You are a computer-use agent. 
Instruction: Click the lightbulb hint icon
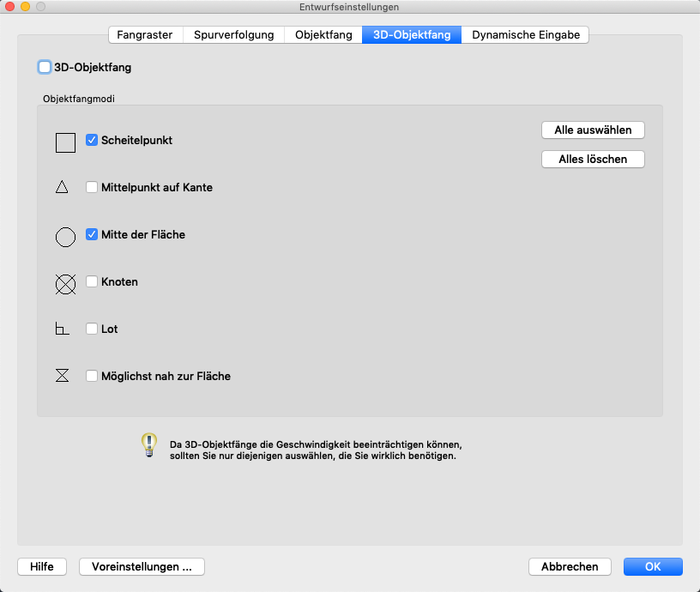tap(149, 444)
